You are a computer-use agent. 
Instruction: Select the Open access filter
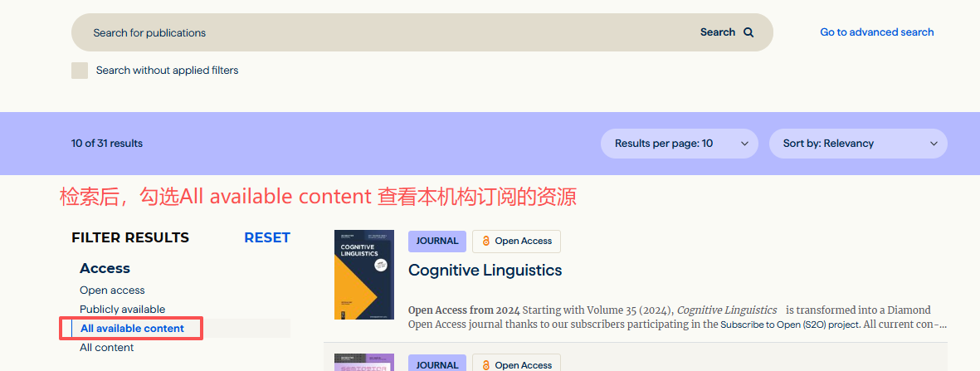[112, 290]
